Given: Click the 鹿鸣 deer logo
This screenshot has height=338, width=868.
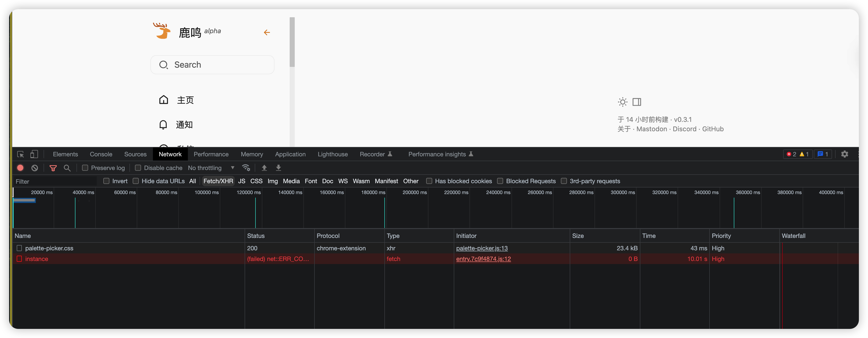Looking at the screenshot, I should click(x=162, y=31).
